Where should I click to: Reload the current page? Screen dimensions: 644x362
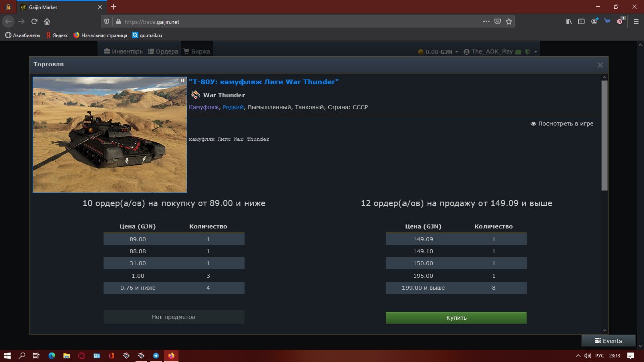(34, 22)
